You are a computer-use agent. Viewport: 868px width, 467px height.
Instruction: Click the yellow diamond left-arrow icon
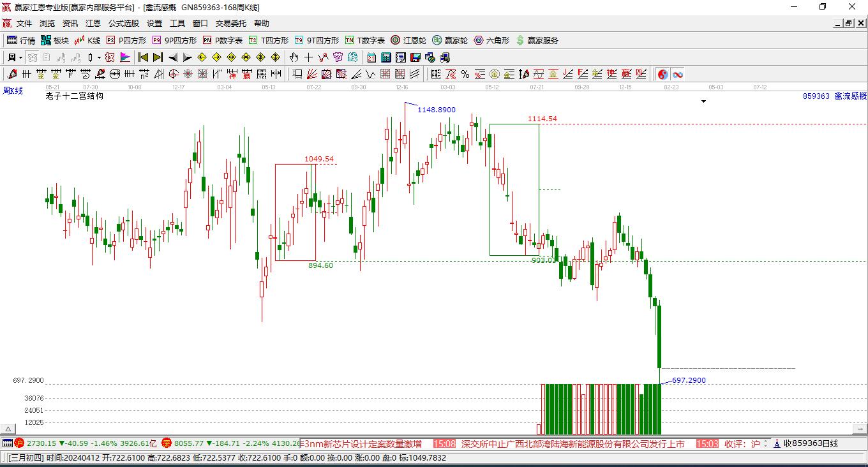pyautogui.click(x=202, y=57)
